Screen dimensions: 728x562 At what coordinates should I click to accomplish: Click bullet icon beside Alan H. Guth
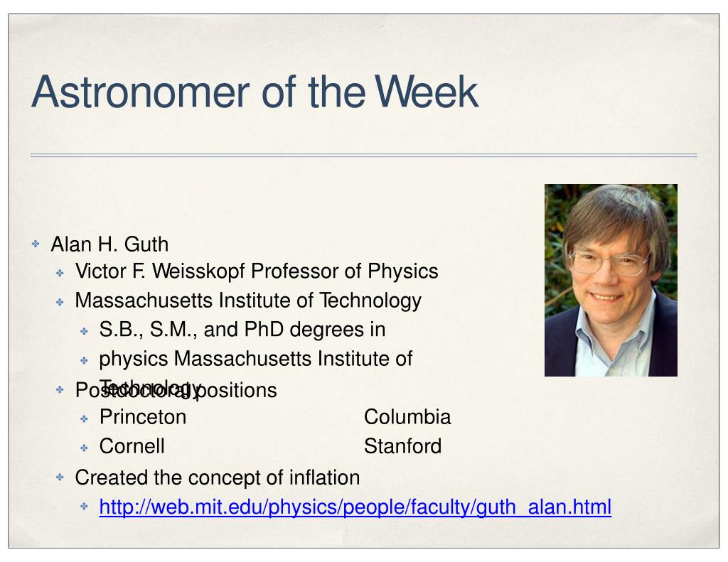click(36, 244)
